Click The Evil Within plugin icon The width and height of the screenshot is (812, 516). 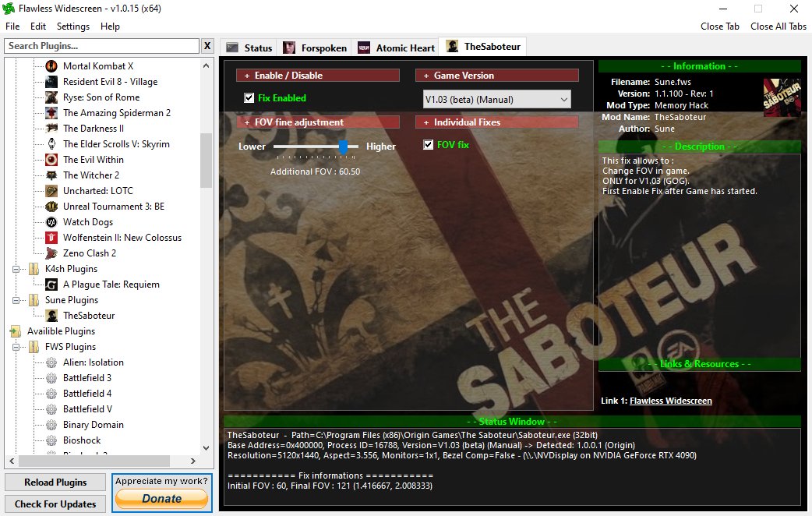tap(51, 160)
